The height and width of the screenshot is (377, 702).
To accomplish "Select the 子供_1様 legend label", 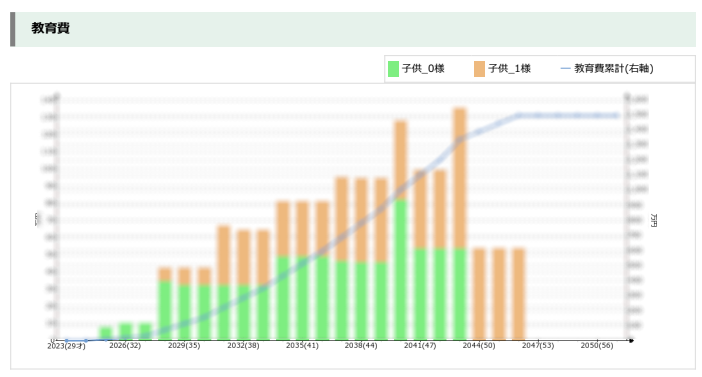I will [x=509, y=69].
